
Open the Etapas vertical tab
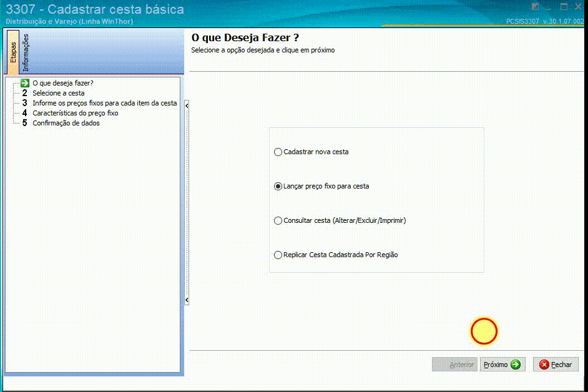13,52
